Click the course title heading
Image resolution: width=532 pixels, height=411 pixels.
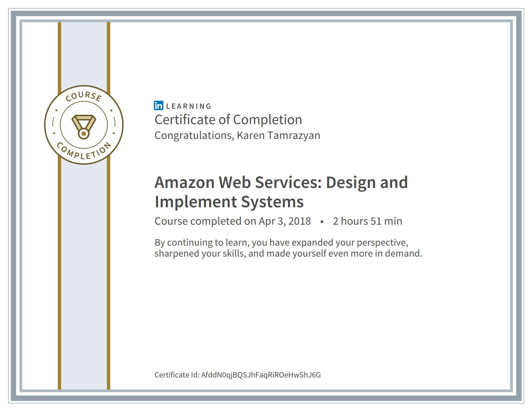281,192
